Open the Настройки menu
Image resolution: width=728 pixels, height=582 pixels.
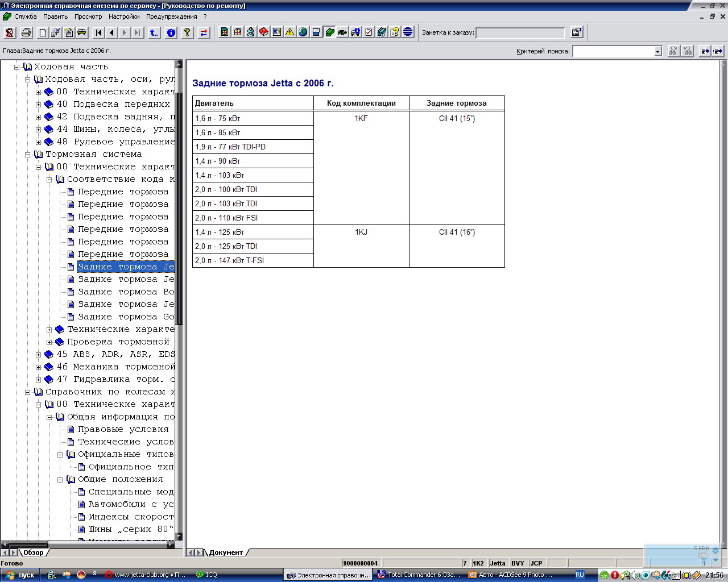coord(124,16)
